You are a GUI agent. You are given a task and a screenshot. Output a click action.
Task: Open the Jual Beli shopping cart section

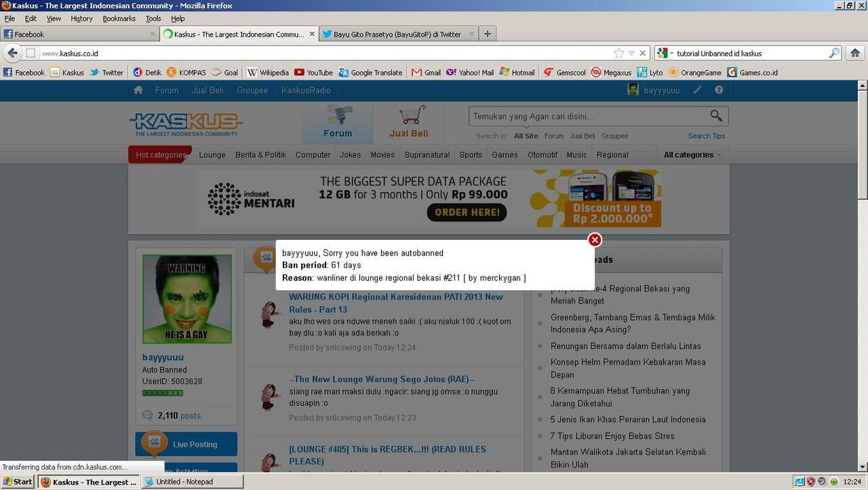click(x=409, y=123)
